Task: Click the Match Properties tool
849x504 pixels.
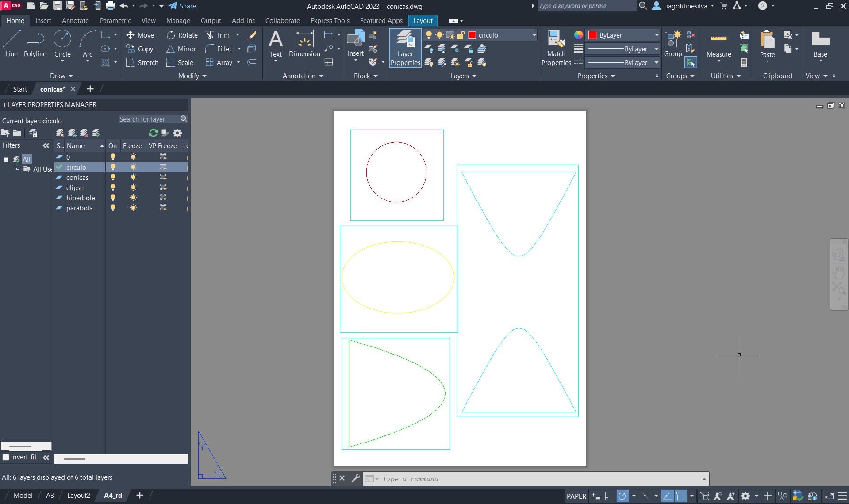Action: click(556, 48)
